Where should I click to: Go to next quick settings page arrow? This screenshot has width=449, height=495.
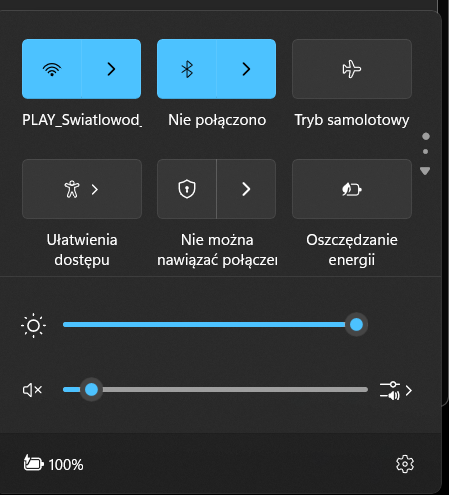(425, 171)
